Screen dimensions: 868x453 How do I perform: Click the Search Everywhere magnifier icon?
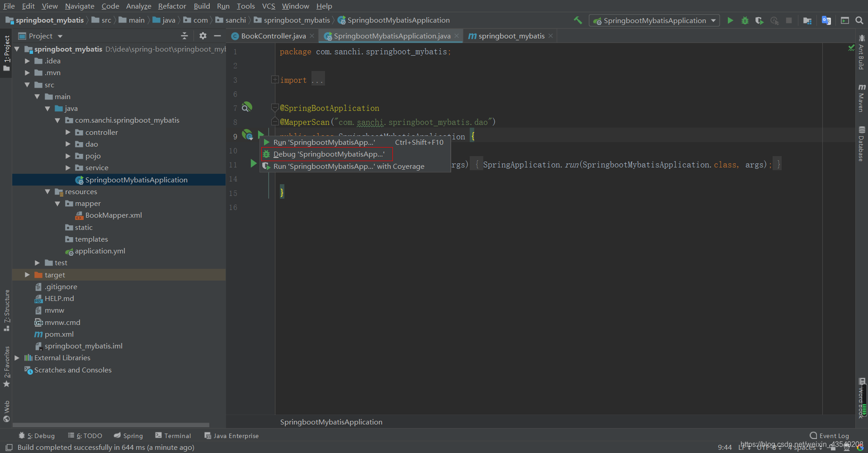click(859, 20)
